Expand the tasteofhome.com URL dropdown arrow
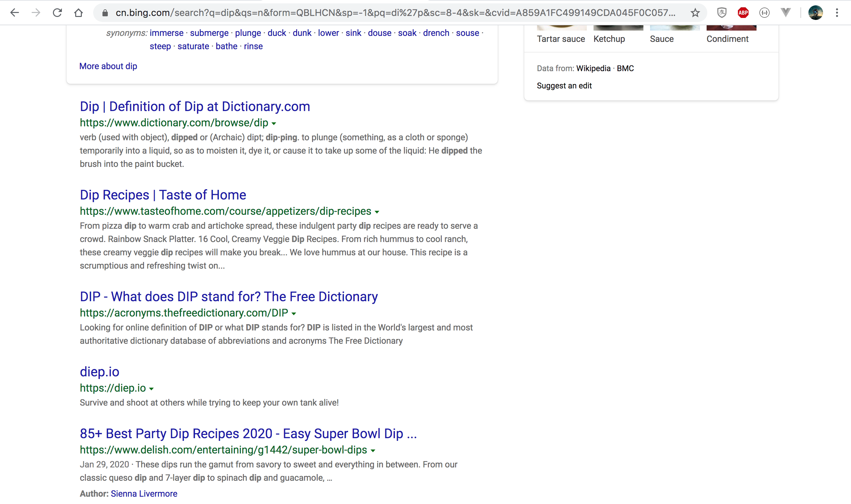 [377, 212]
